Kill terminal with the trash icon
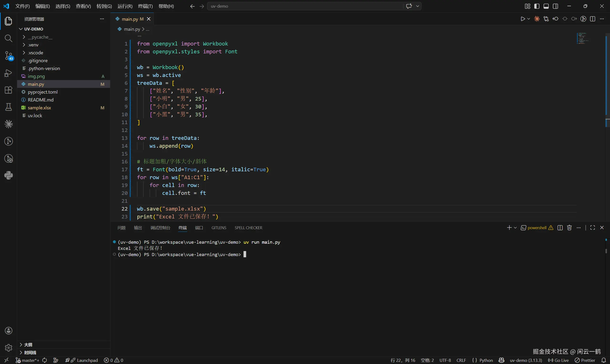This screenshot has width=610, height=364. click(x=569, y=228)
